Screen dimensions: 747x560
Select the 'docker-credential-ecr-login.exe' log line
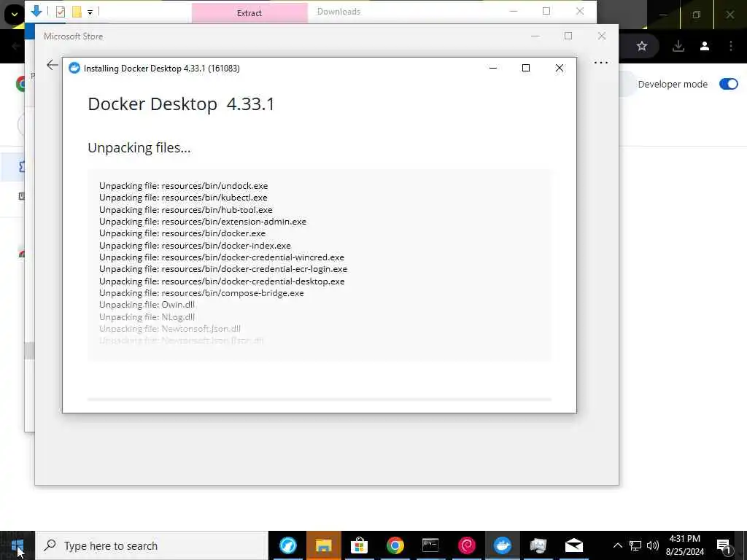coord(223,269)
